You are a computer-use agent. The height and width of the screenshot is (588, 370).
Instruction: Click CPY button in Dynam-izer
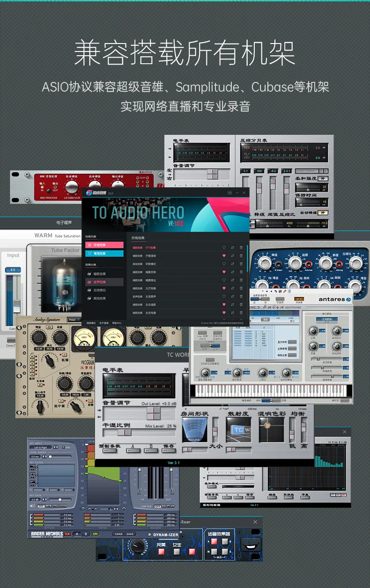[96, 534]
